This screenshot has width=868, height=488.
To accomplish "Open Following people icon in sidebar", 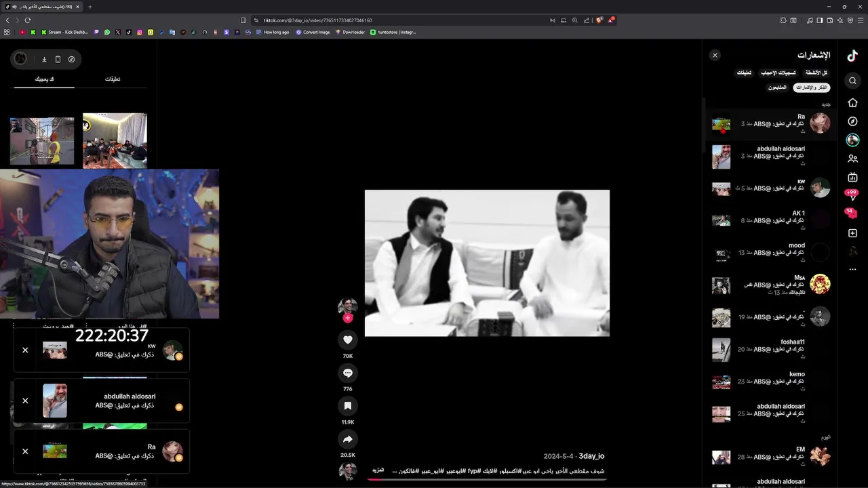I will (852, 159).
